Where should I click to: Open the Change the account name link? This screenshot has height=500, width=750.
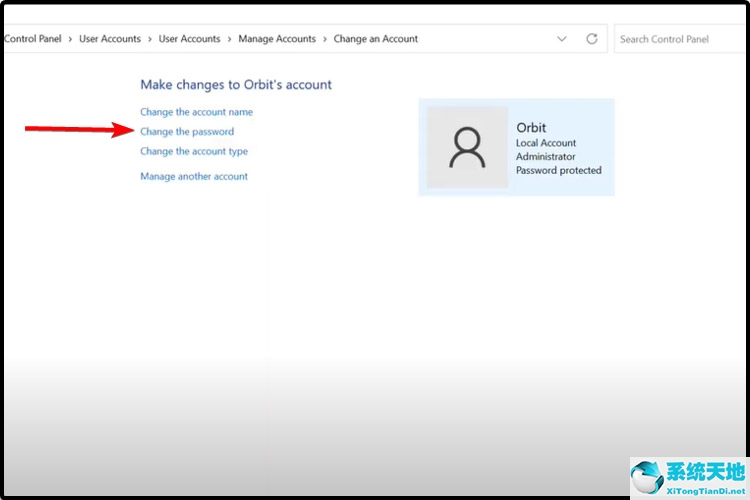(x=196, y=112)
